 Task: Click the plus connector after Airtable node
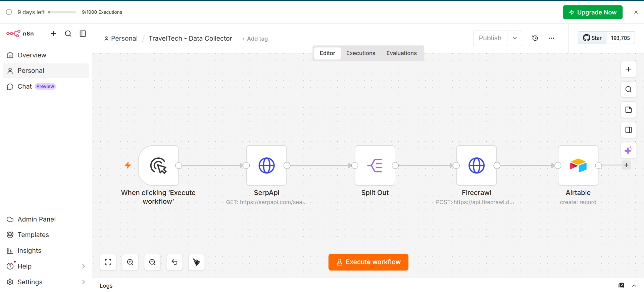click(x=626, y=165)
